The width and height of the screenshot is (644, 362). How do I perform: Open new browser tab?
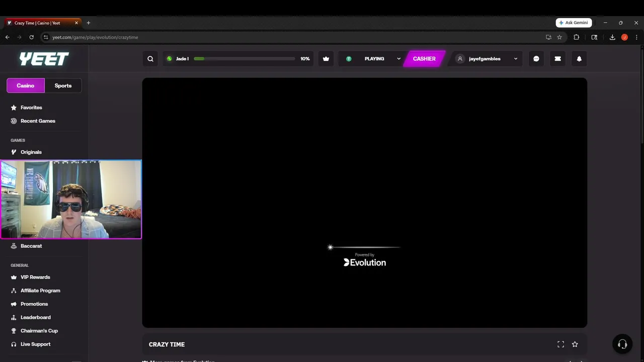coord(89,23)
